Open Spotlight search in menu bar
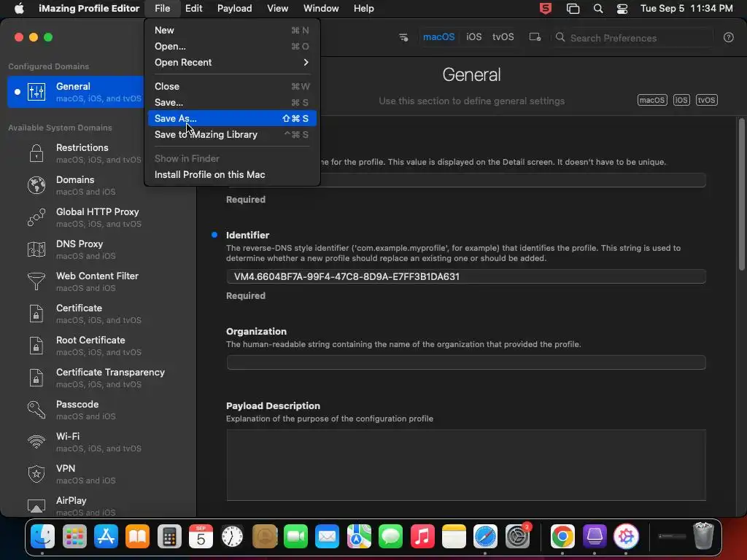This screenshot has height=560, width=747. tap(598, 9)
